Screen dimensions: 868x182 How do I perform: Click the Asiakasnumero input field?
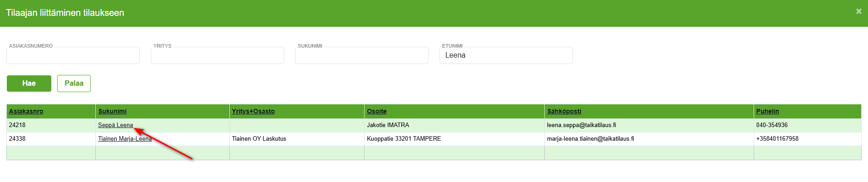73,56
